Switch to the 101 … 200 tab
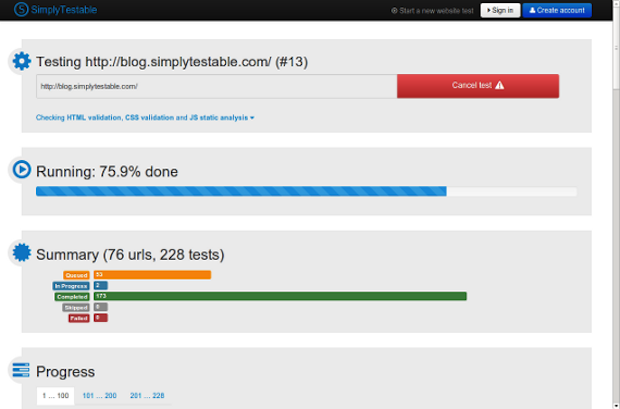This screenshot has width=620, height=409. tap(99, 395)
